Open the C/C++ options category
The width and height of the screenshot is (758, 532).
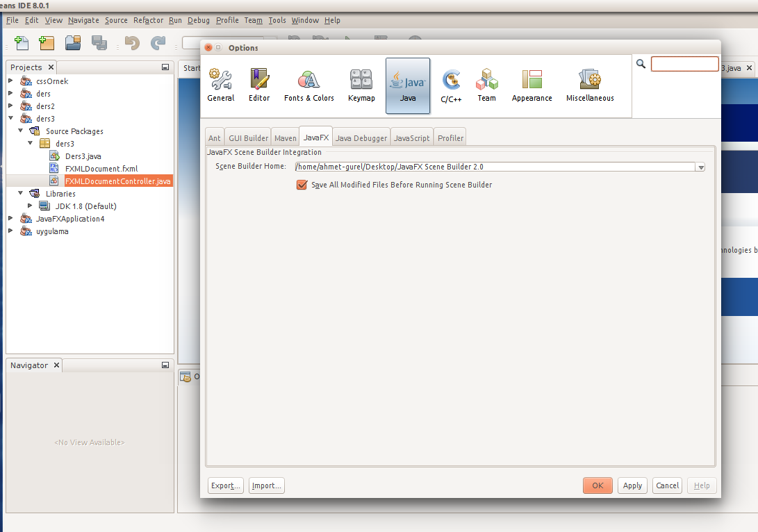tap(451, 85)
